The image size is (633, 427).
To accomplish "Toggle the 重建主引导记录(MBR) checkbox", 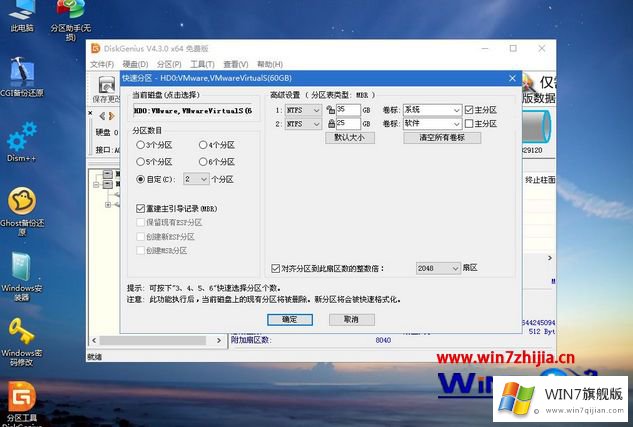I will click(x=140, y=208).
